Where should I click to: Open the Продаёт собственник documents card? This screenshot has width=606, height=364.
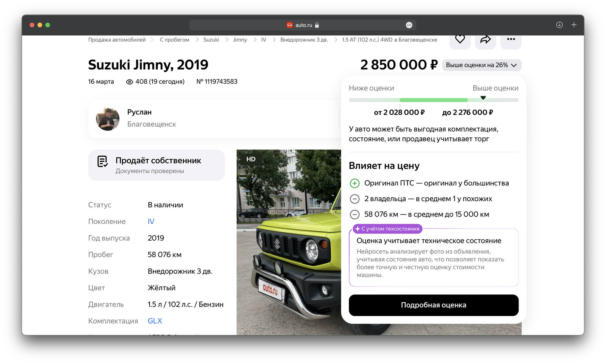tap(156, 165)
